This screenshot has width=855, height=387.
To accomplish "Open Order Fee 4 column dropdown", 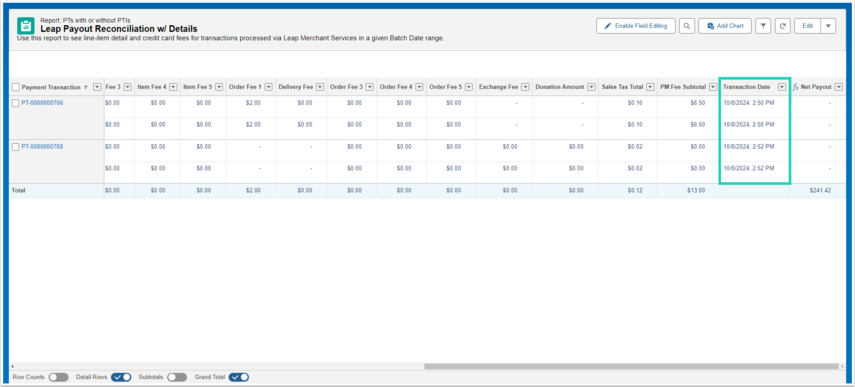I will [420, 87].
